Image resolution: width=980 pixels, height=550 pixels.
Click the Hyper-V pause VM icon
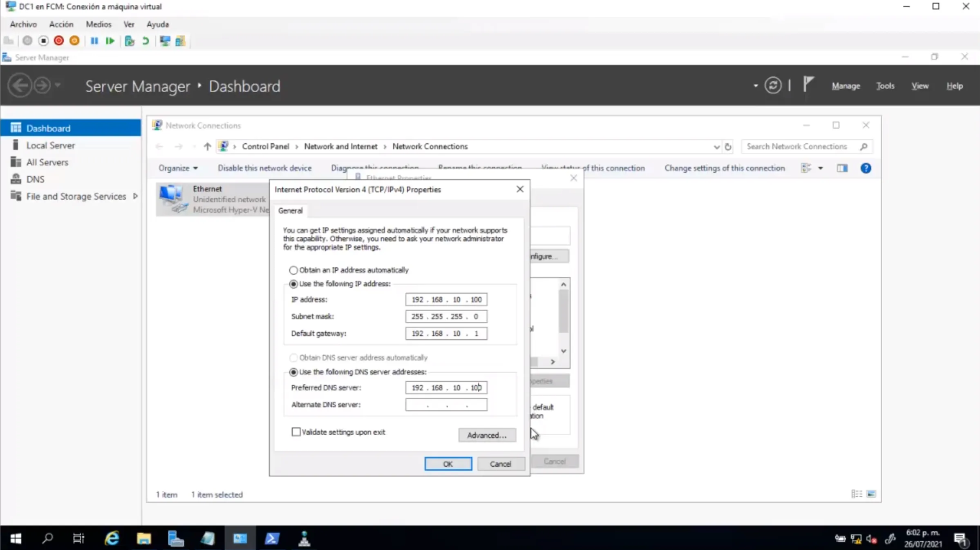point(94,41)
